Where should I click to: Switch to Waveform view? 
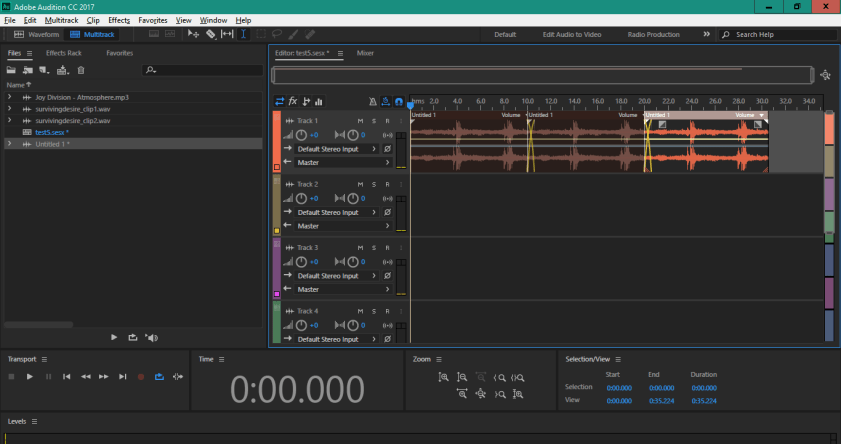tap(37, 34)
